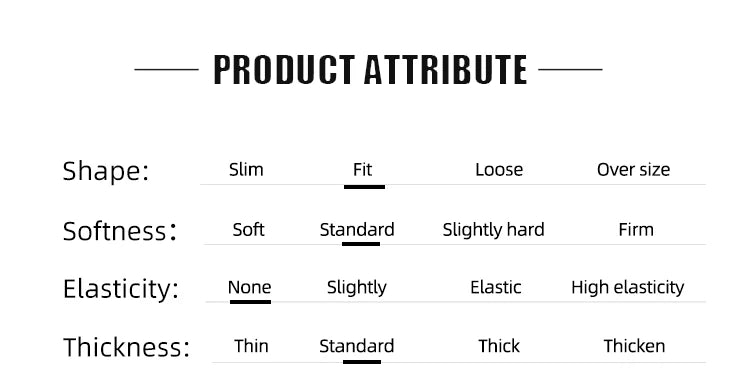
Task: Pick the Over size shape option
Action: [633, 170]
